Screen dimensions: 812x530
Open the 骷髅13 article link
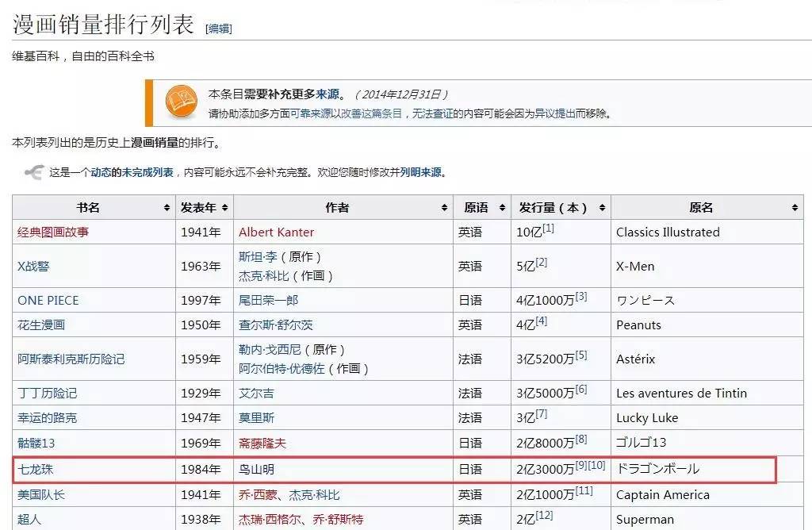point(36,443)
